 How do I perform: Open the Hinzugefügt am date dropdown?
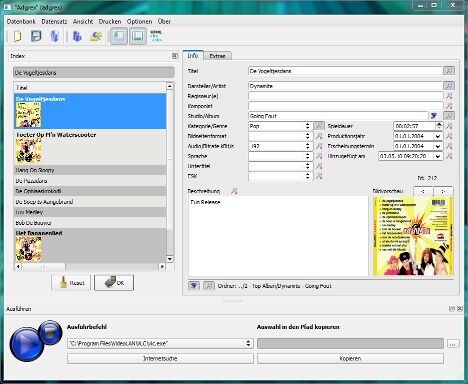click(x=438, y=156)
